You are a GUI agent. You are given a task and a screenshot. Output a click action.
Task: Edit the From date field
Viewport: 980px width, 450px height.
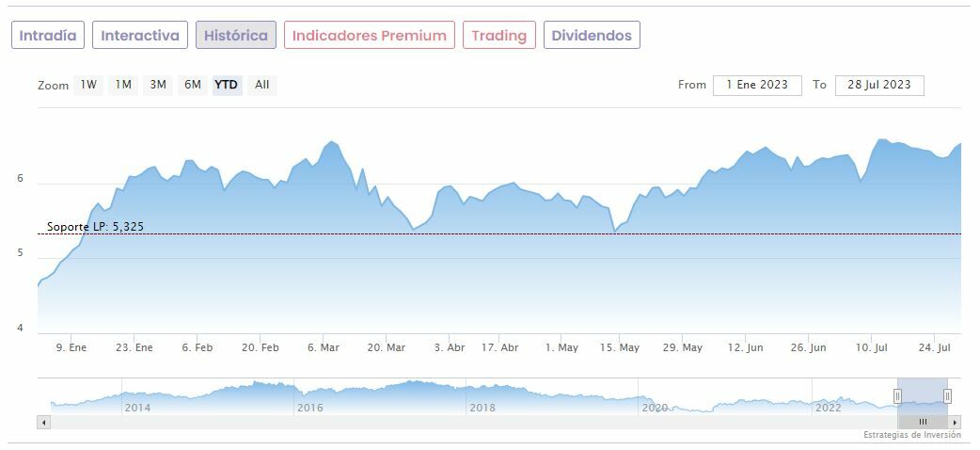757,85
